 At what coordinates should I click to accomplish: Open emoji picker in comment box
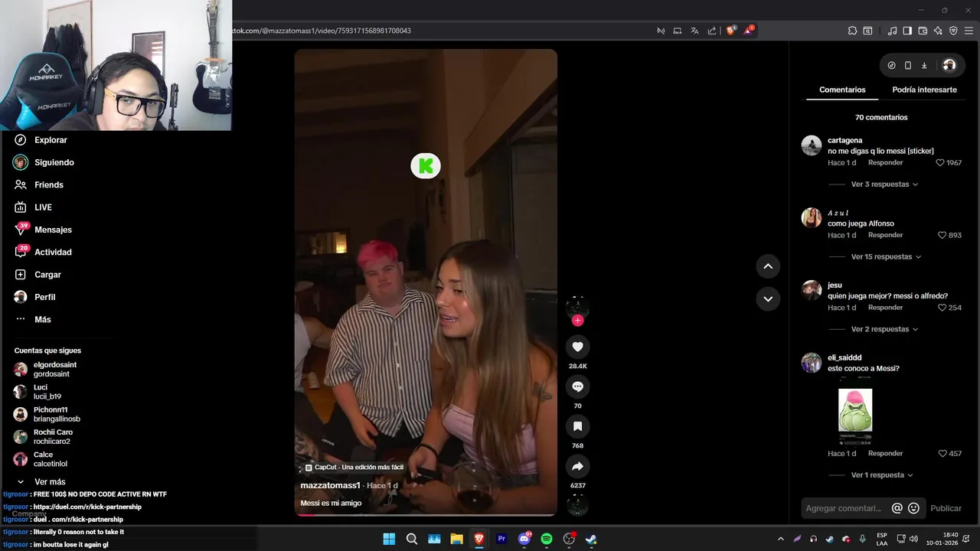click(913, 508)
